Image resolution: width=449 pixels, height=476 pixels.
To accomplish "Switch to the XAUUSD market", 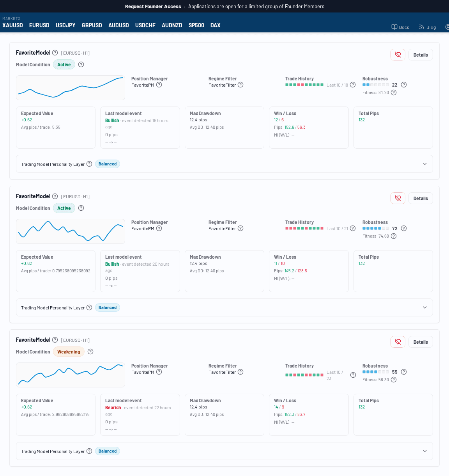I will coord(12,25).
